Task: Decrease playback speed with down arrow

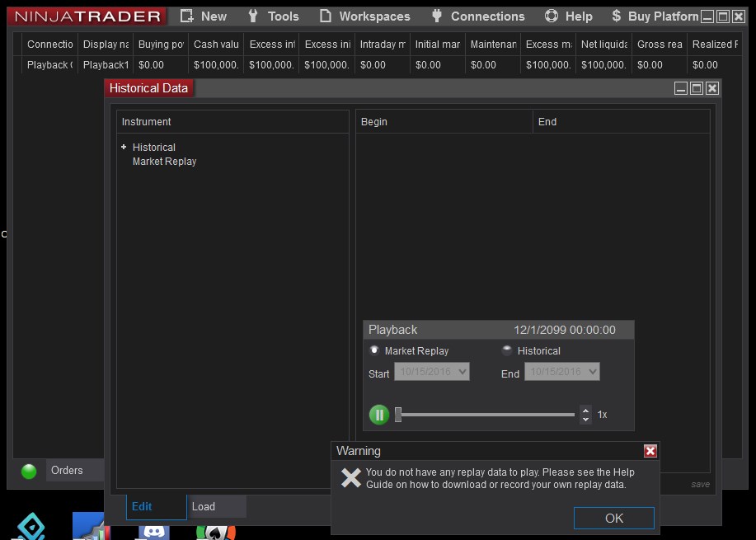Action: (x=585, y=419)
